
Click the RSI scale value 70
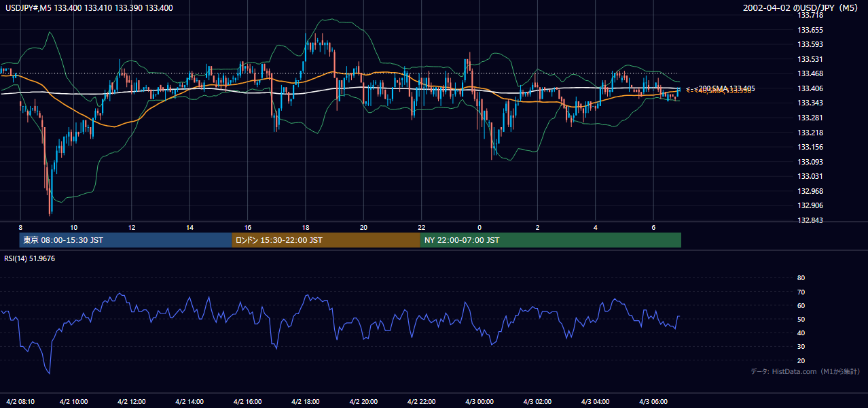pos(801,292)
